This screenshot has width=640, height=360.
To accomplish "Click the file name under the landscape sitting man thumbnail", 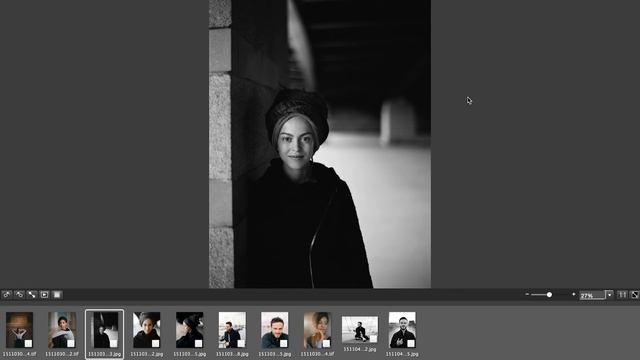I will point(360,349).
